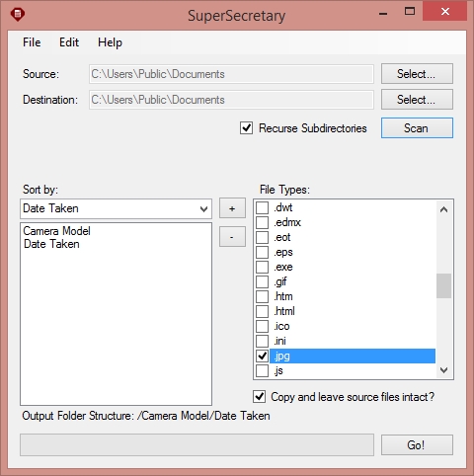Maximize the SuperSecretary window
Viewport: 474px width, 476px height.
click(x=410, y=12)
